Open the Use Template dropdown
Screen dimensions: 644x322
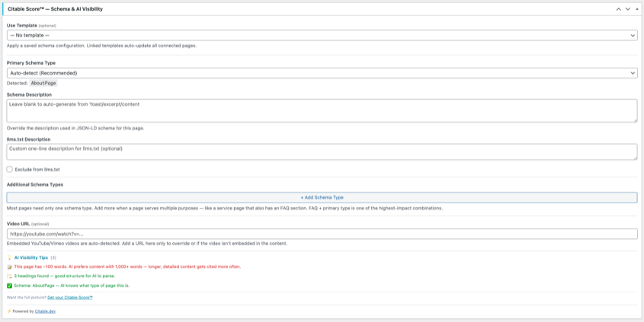322,35
